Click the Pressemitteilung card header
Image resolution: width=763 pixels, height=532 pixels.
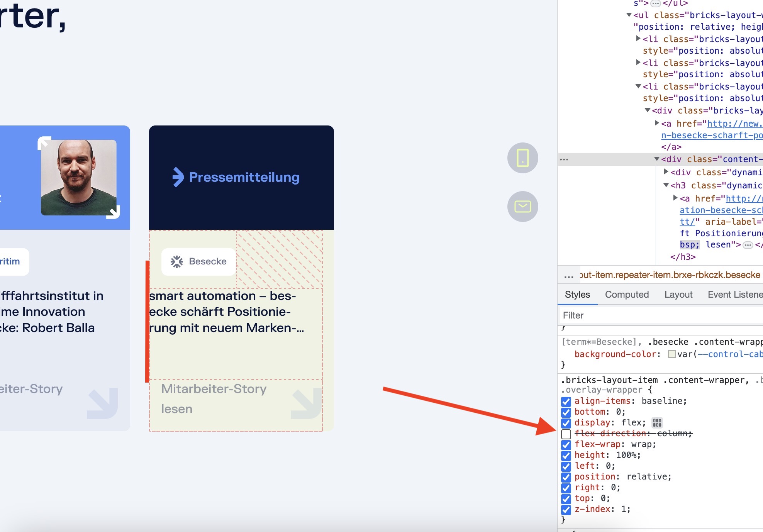[x=241, y=178]
